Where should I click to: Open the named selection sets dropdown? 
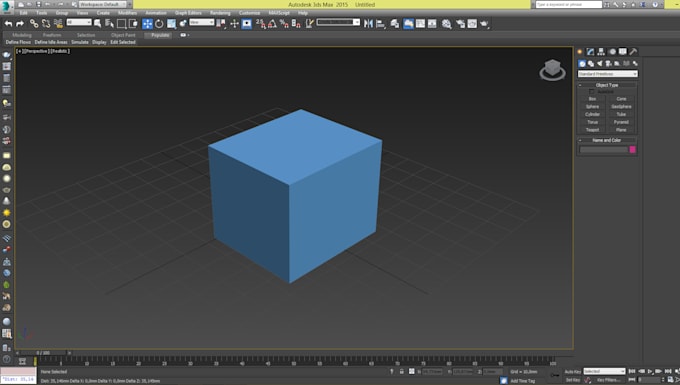coord(338,22)
